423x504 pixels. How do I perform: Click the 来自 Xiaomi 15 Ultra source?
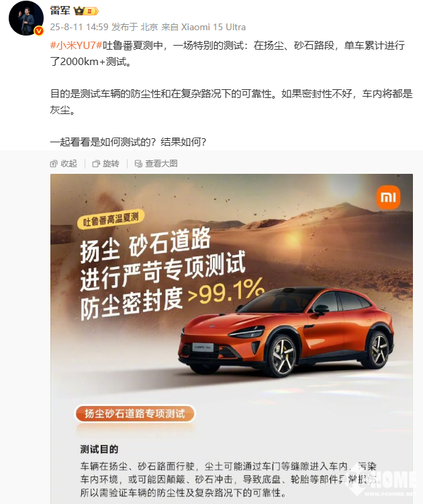tap(203, 27)
